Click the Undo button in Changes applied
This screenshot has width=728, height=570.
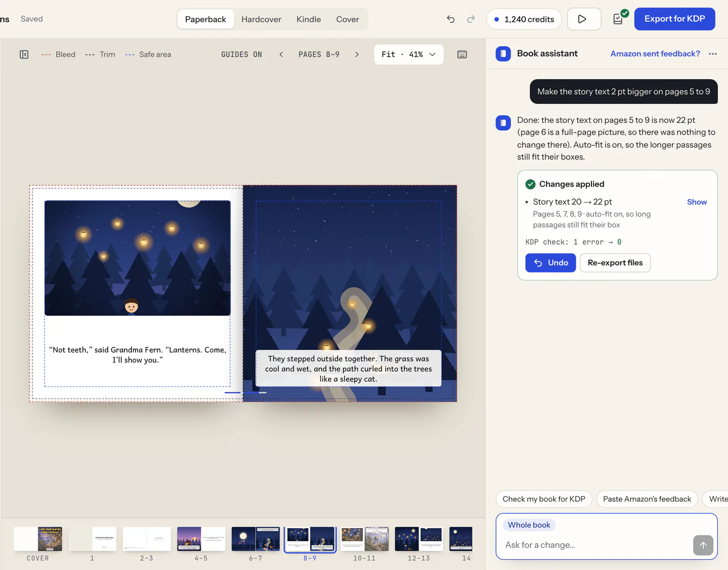pyautogui.click(x=551, y=263)
